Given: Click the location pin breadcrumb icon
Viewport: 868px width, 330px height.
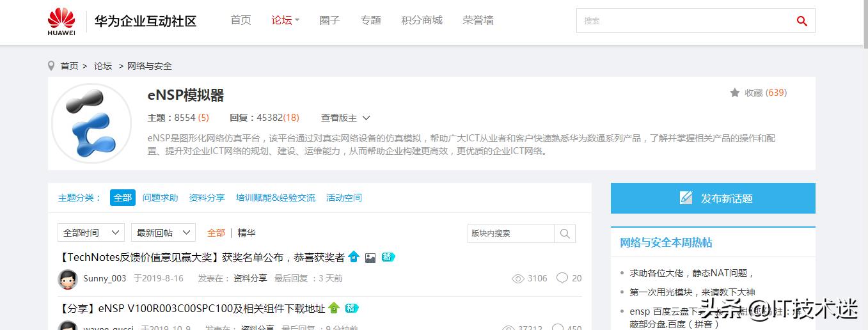Looking at the screenshot, I should pos(51,66).
